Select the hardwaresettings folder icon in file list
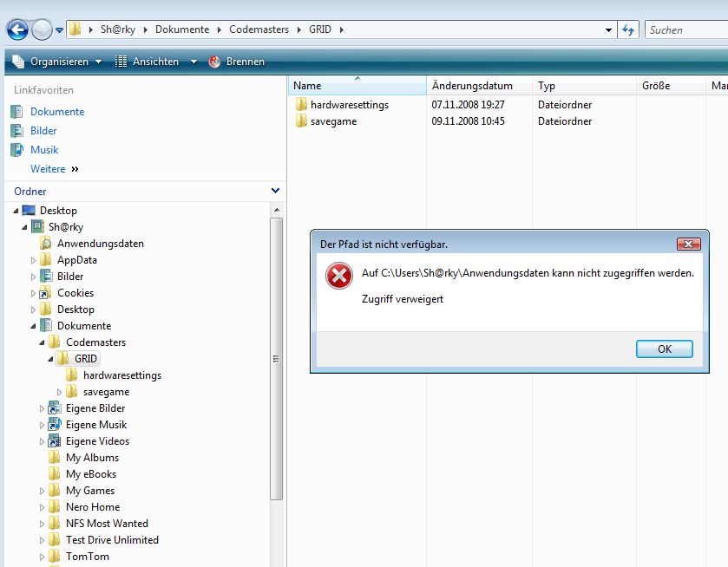Screen dimensions: 728x567 [301, 105]
